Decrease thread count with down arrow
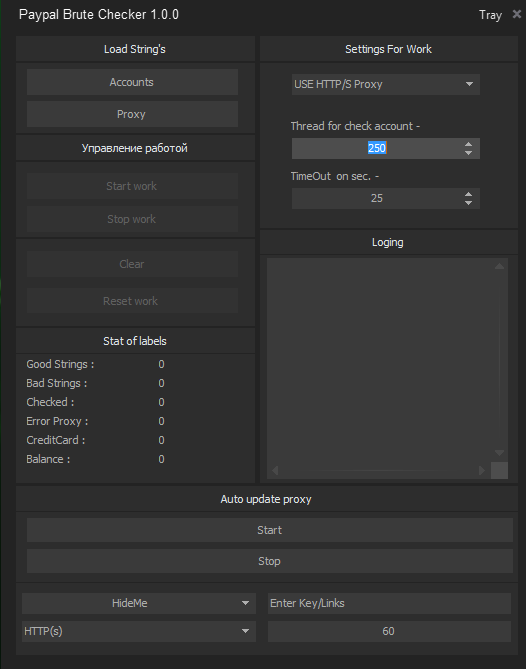The height and width of the screenshot is (669, 526). click(x=468, y=153)
